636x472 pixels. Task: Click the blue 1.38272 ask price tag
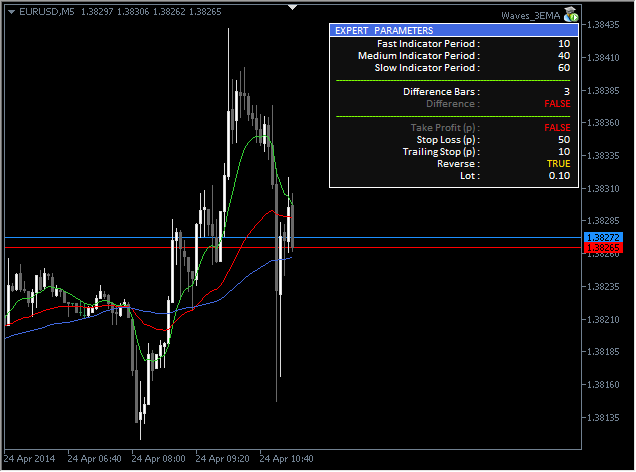tap(603, 238)
